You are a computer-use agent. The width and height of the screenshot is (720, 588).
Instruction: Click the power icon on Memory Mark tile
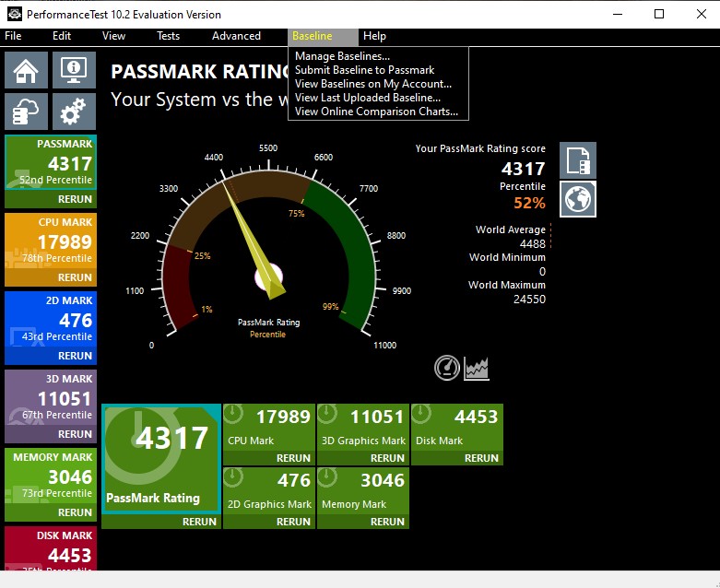click(327, 476)
